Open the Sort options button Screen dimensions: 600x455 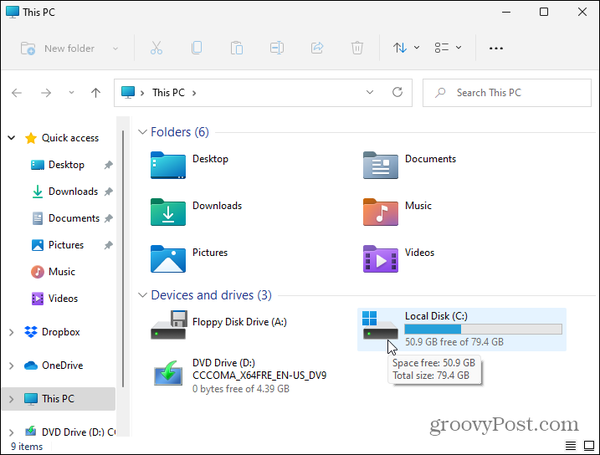click(406, 48)
